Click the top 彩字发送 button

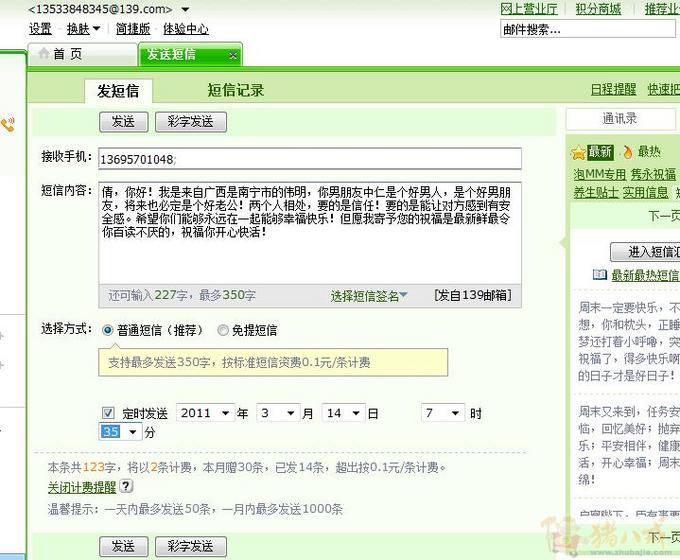pyautogui.click(x=190, y=122)
